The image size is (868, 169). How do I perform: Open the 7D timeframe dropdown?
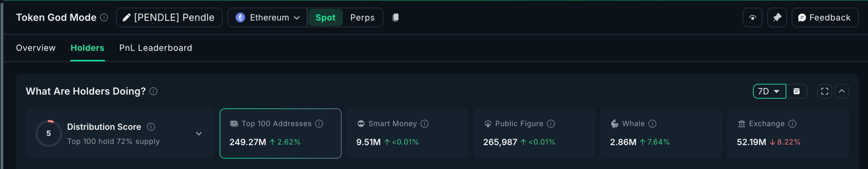pos(769,91)
